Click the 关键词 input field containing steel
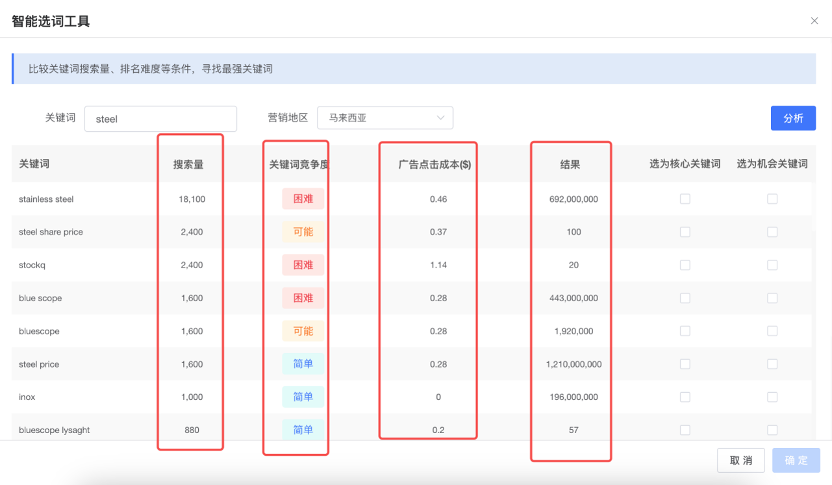The height and width of the screenshot is (485, 832). click(160, 119)
